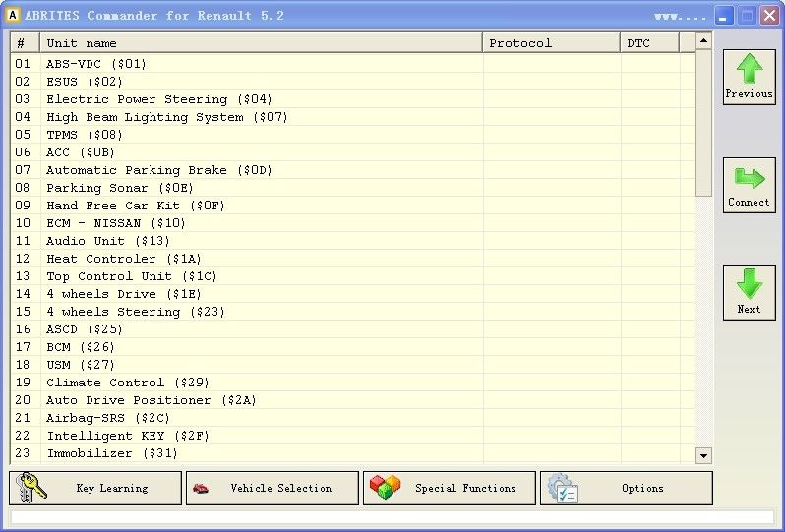785x532 pixels.
Task: Click the Protocol column header
Action: pos(551,43)
